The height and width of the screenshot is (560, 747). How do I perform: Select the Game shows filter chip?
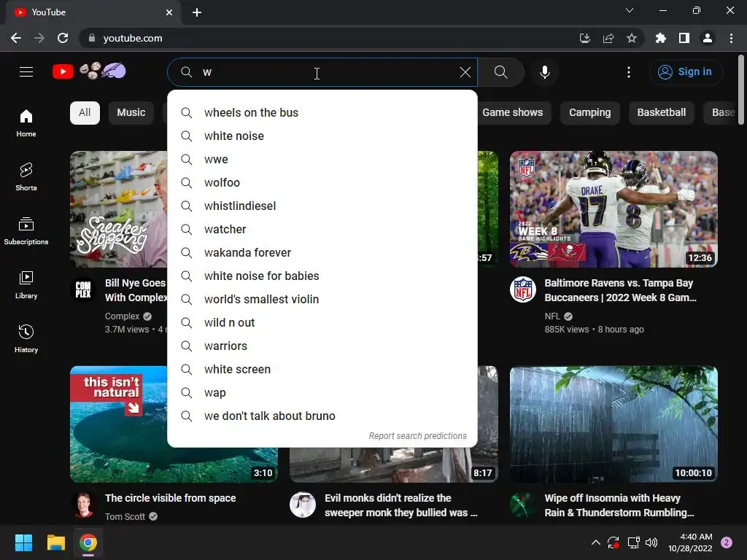pos(512,113)
